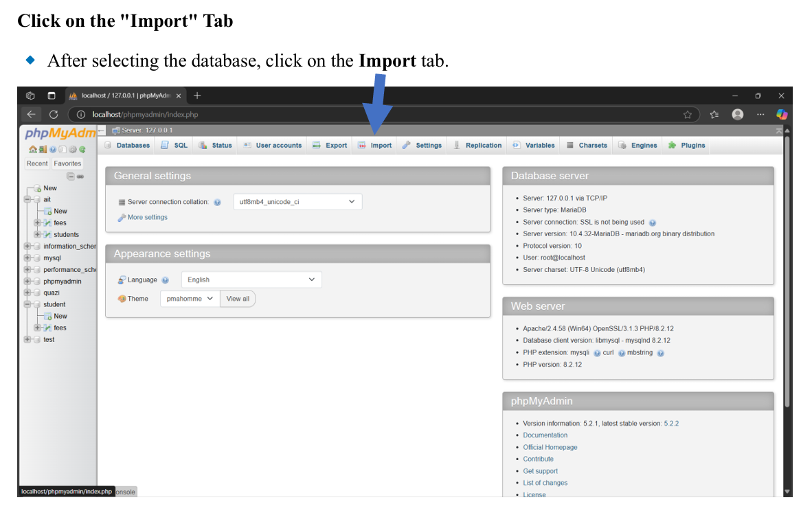812x513 pixels.
Task: Expand the performance_schema database node
Action: 27,269
